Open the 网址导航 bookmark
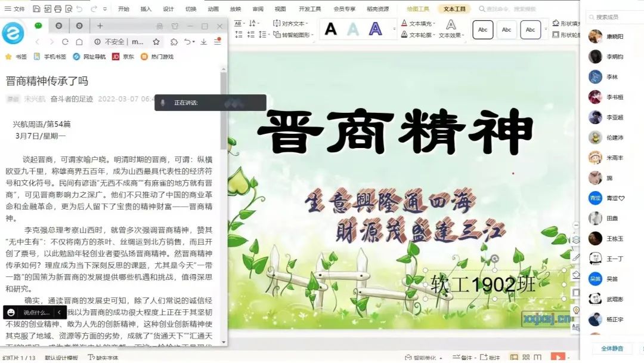 click(x=89, y=57)
